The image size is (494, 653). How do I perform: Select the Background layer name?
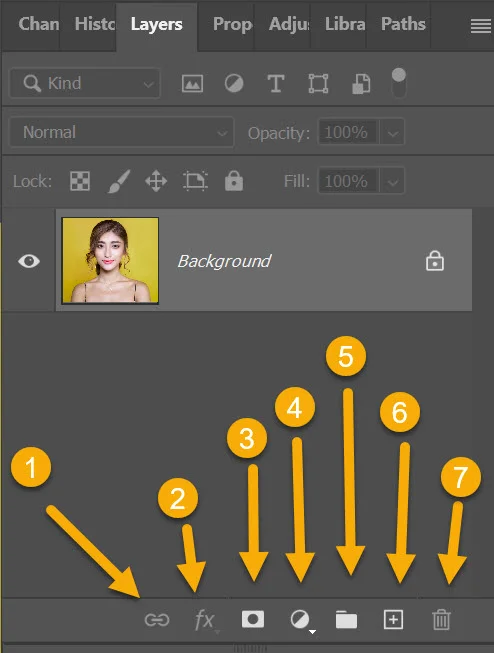coord(225,262)
